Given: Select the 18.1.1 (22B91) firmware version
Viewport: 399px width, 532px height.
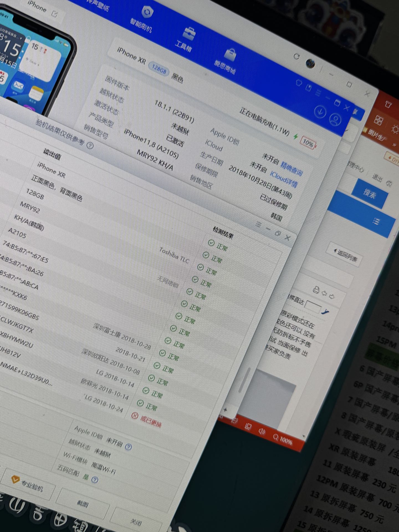Looking at the screenshot, I should pos(174,111).
